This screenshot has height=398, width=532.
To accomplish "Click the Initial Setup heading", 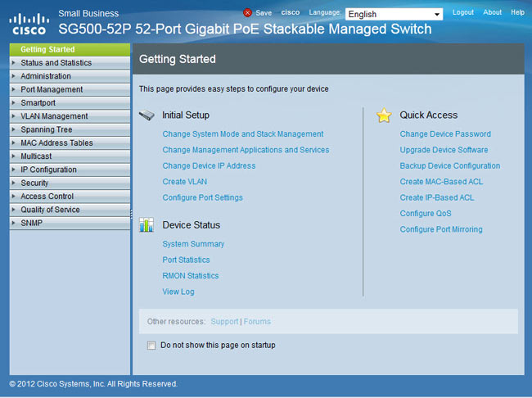I will click(186, 115).
